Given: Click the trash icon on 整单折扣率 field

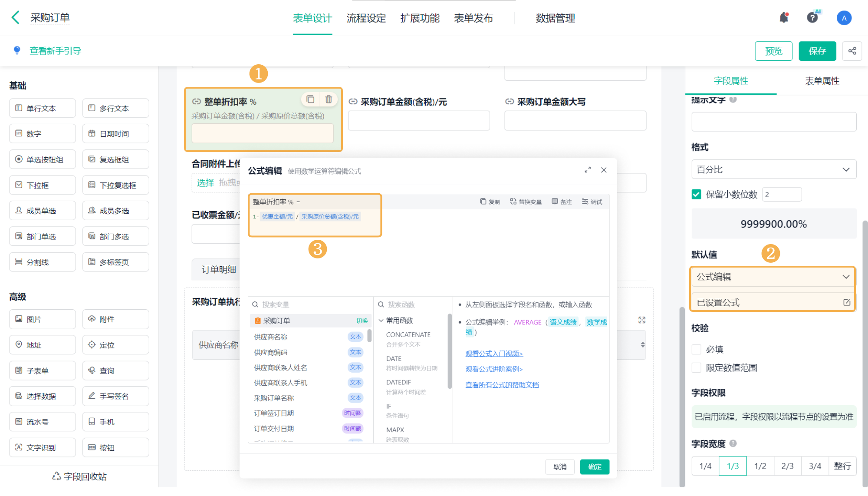Looking at the screenshot, I should 329,99.
